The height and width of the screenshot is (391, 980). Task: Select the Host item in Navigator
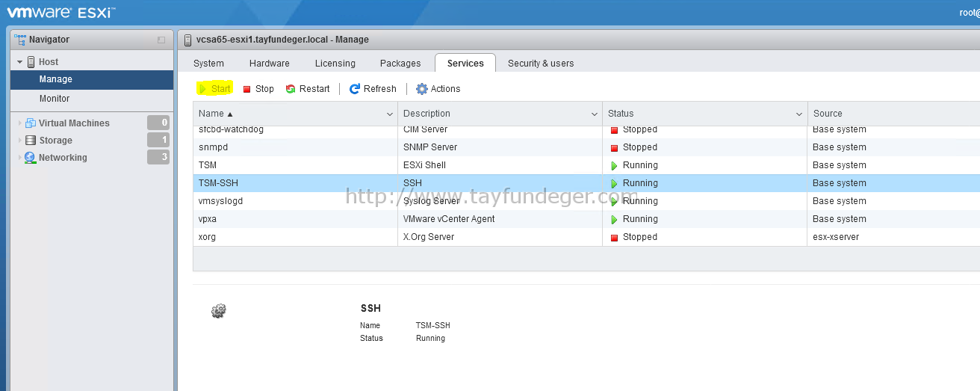click(49, 62)
